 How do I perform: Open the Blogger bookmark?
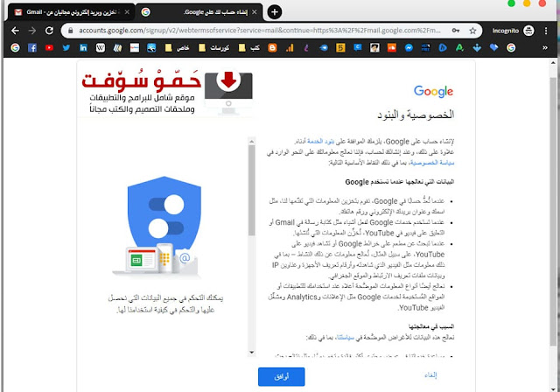click(x=272, y=47)
